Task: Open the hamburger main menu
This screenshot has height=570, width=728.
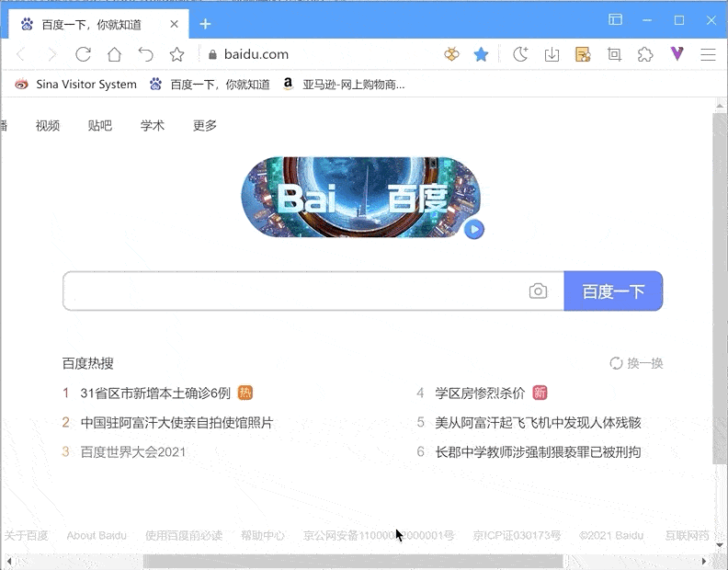Action: click(x=708, y=54)
